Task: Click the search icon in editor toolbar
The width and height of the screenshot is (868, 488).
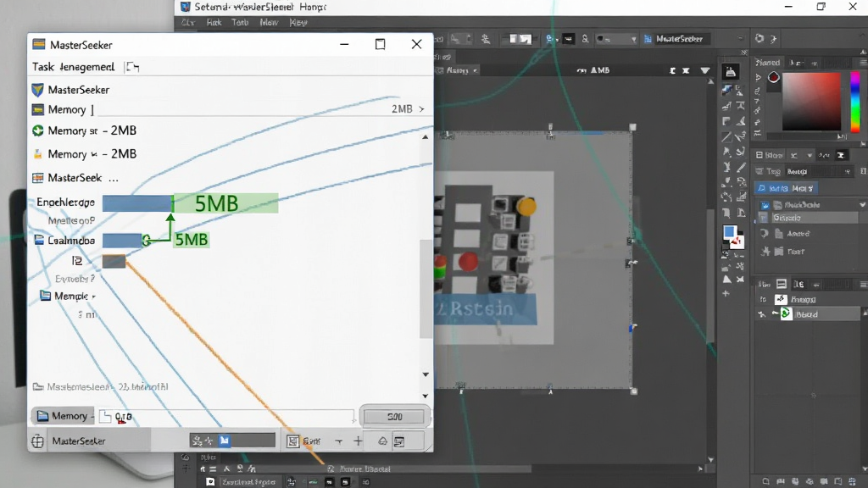Action: click(x=585, y=39)
